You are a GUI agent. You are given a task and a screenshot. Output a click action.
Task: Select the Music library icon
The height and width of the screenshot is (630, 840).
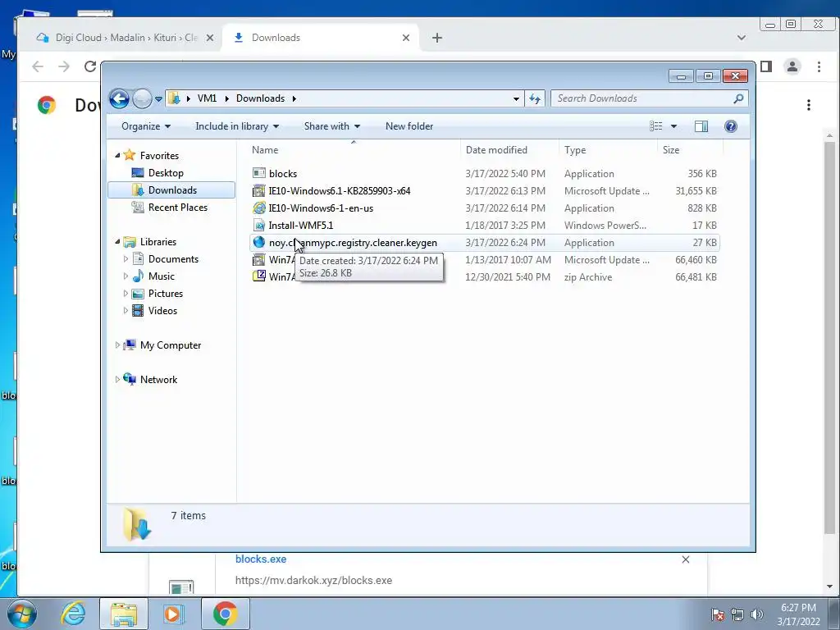tap(138, 276)
